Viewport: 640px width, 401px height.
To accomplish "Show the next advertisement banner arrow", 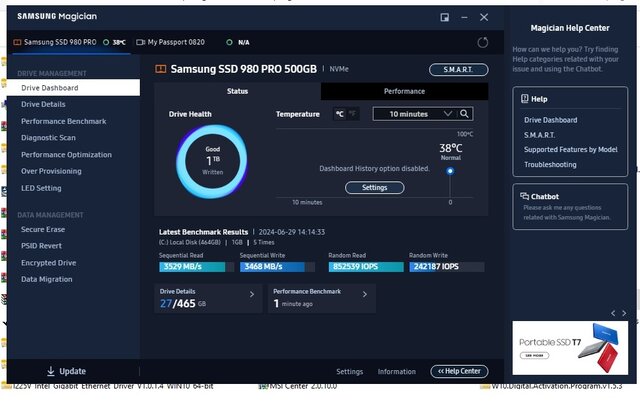I will coord(624,313).
